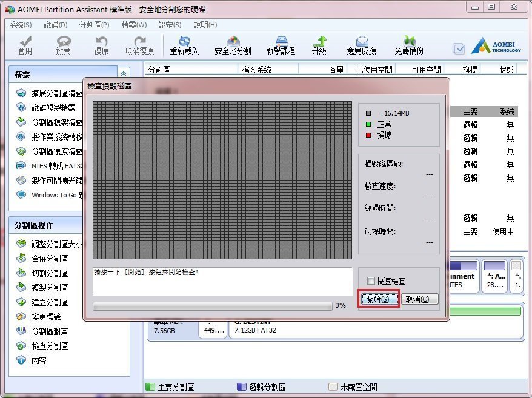This screenshot has height=398, width=532.
Task: Click the 復原 (Undo) toolbar icon
Action: 101,45
